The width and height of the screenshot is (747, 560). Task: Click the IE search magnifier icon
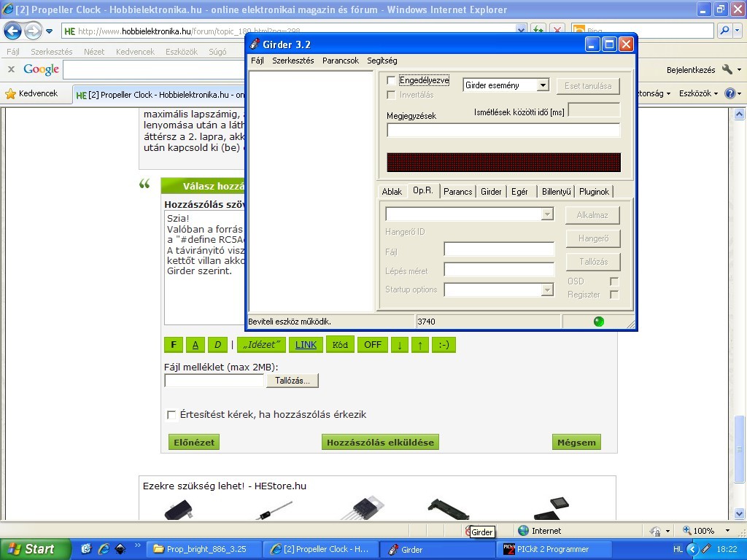pos(724,31)
